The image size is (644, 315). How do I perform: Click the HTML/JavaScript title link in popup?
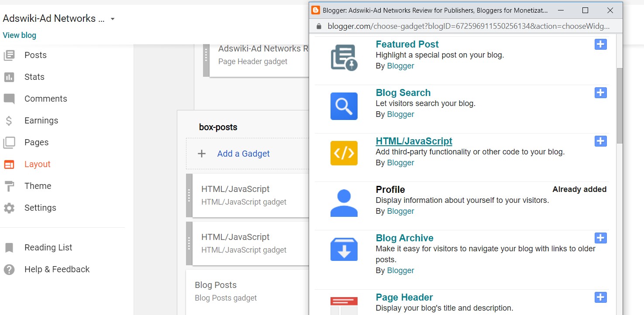[x=414, y=141]
